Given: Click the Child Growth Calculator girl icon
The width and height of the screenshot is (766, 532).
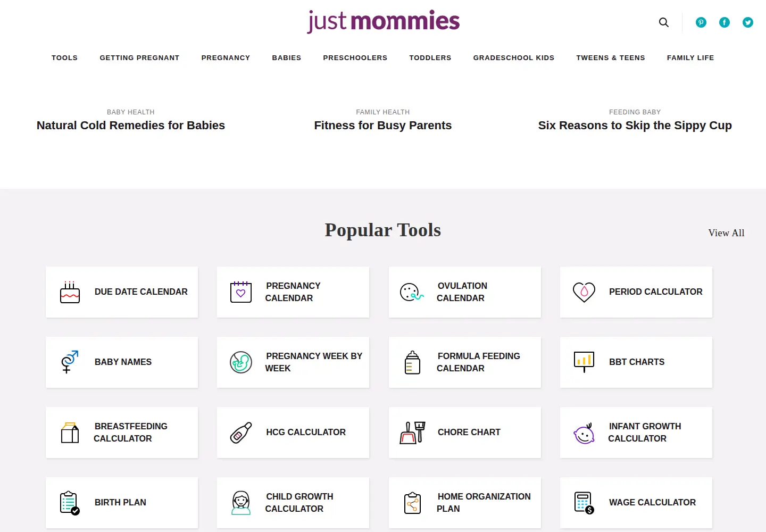Looking at the screenshot, I should [241, 503].
